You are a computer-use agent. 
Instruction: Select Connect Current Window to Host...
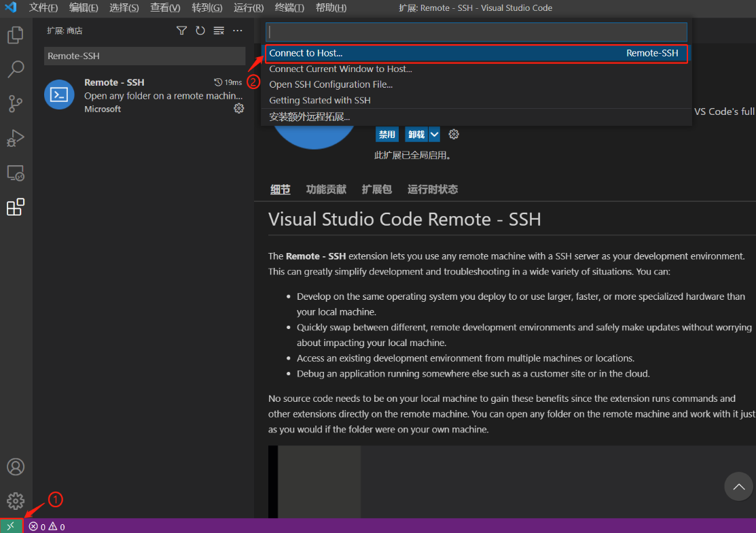coord(476,69)
